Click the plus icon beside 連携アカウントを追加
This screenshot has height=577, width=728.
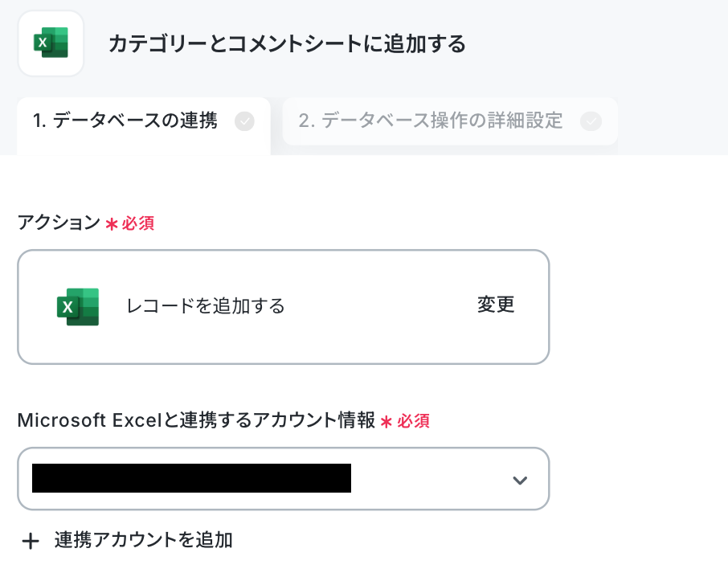[31, 542]
